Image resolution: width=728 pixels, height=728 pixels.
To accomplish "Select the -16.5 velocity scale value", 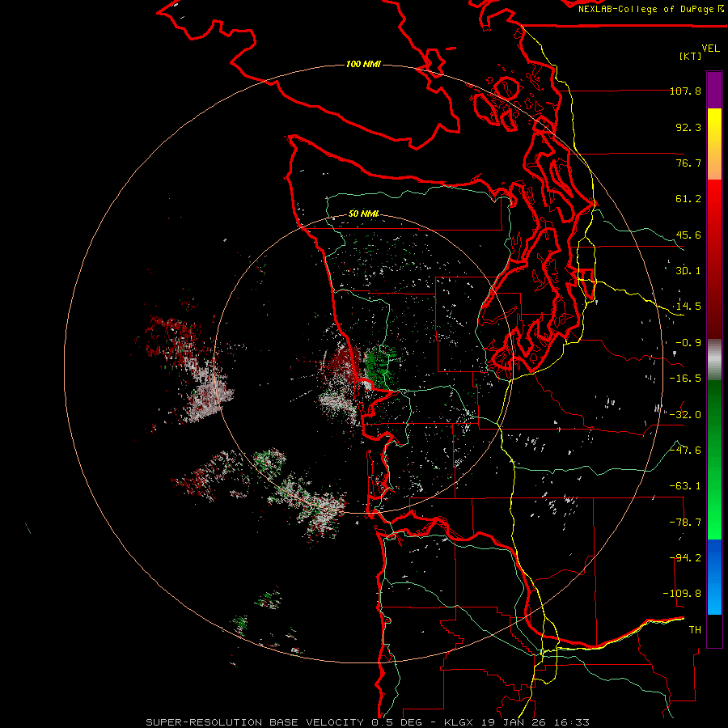I will pos(685,379).
